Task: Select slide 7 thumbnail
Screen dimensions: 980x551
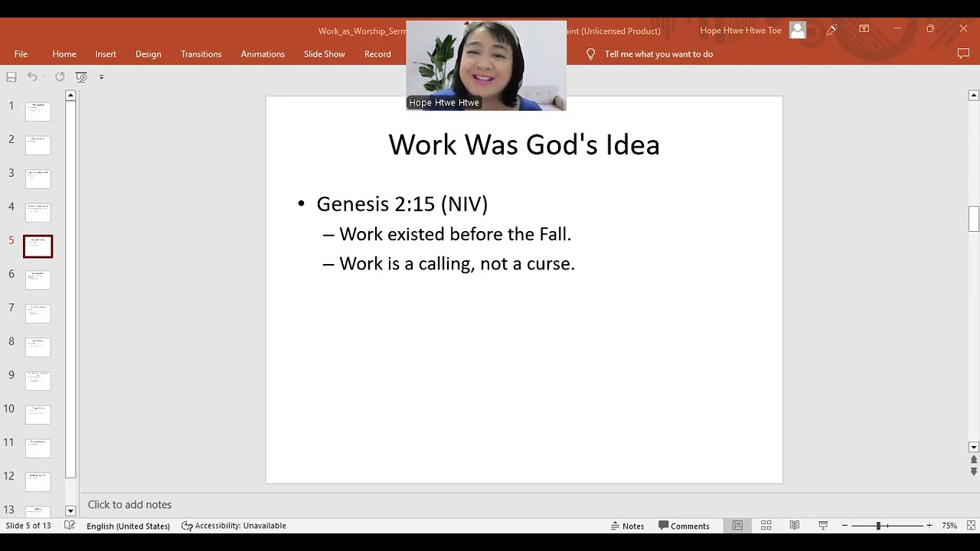Action: 38,314
